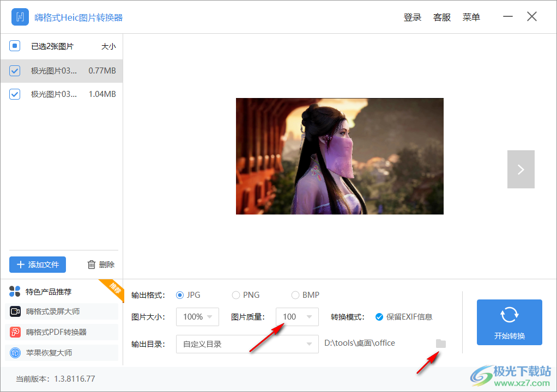Open the 图片大小 100% dropdown
The image size is (557, 392).
coord(197,317)
